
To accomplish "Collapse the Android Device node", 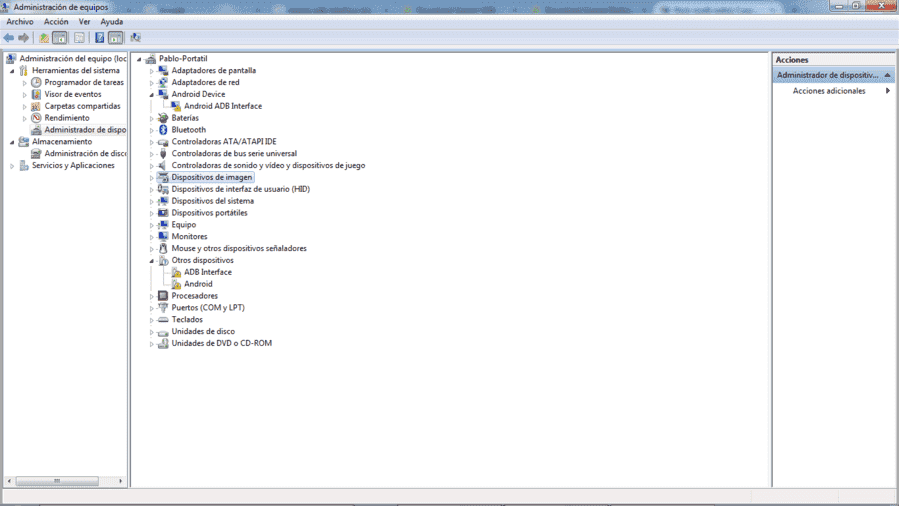I will [x=151, y=95].
